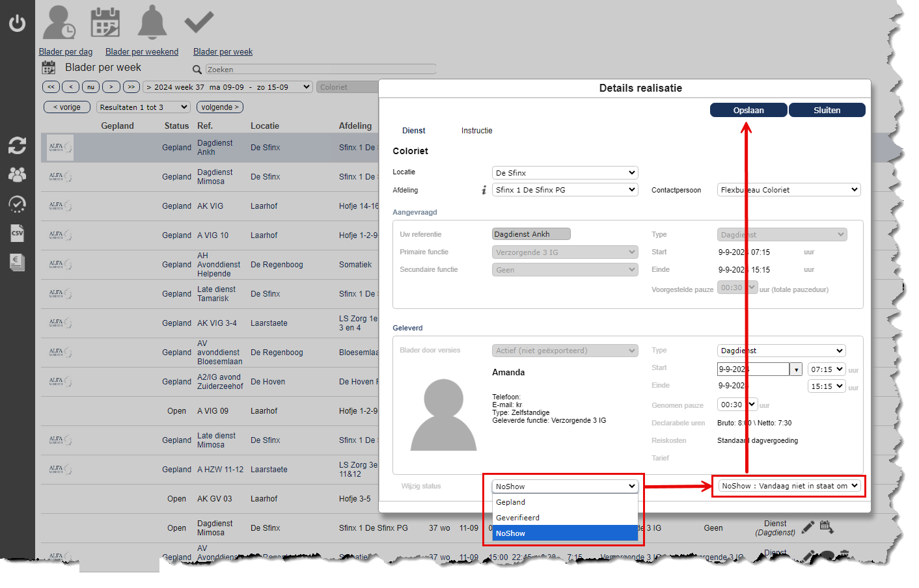Open Afdeling dropdown showing Sfinx 1 De Sfinx PG

[x=565, y=190]
